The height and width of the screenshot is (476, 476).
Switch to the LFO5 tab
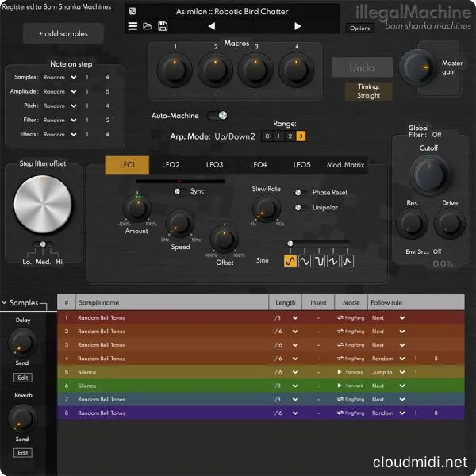[302, 165]
